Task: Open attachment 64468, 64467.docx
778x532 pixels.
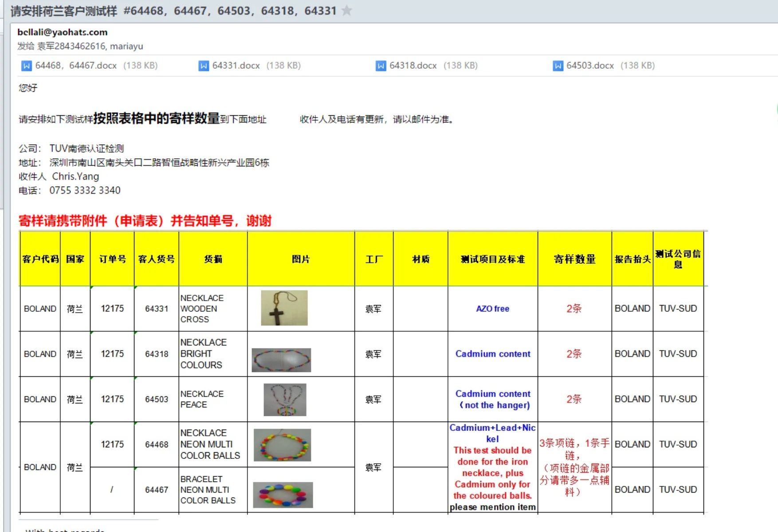Action: (x=90, y=66)
